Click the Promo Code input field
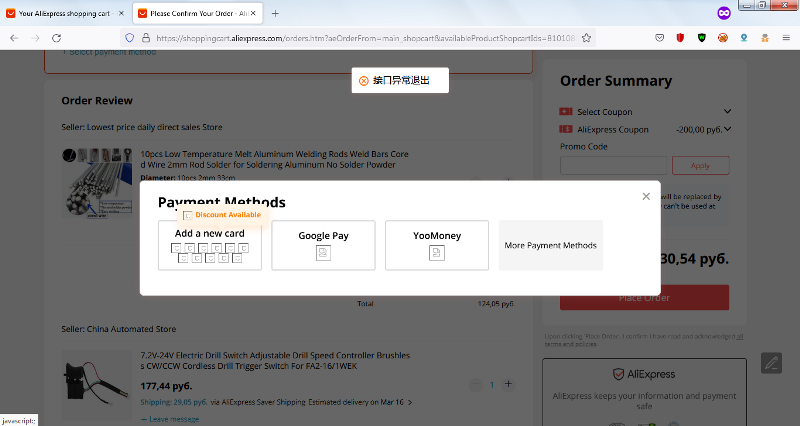800x426 pixels. click(x=614, y=166)
